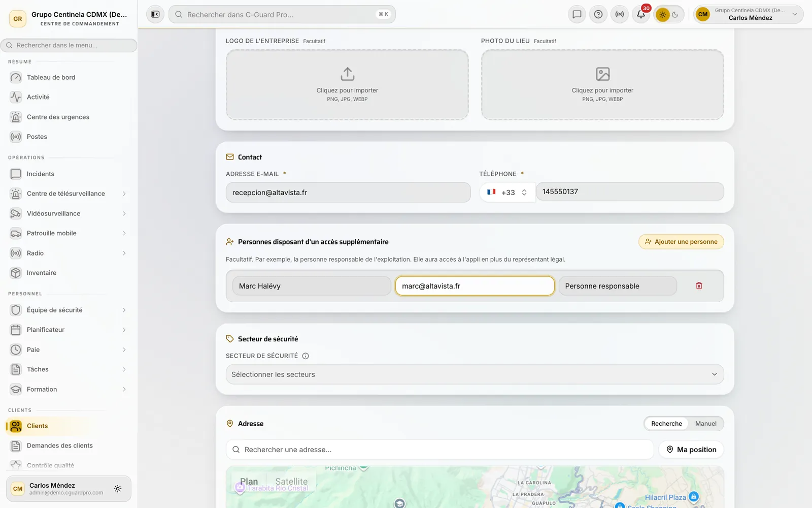
Task: Focus the Rechercher dans le menu field
Action: click(69, 45)
